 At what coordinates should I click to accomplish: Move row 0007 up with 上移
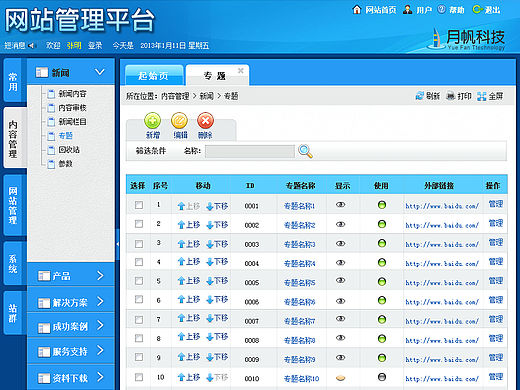[189, 318]
